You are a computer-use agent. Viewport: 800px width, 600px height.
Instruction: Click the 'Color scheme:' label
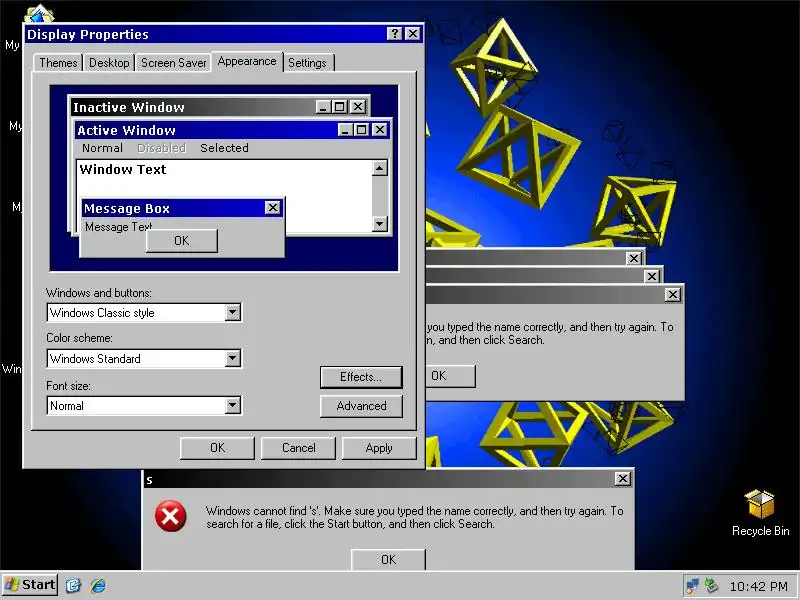(x=79, y=338)
